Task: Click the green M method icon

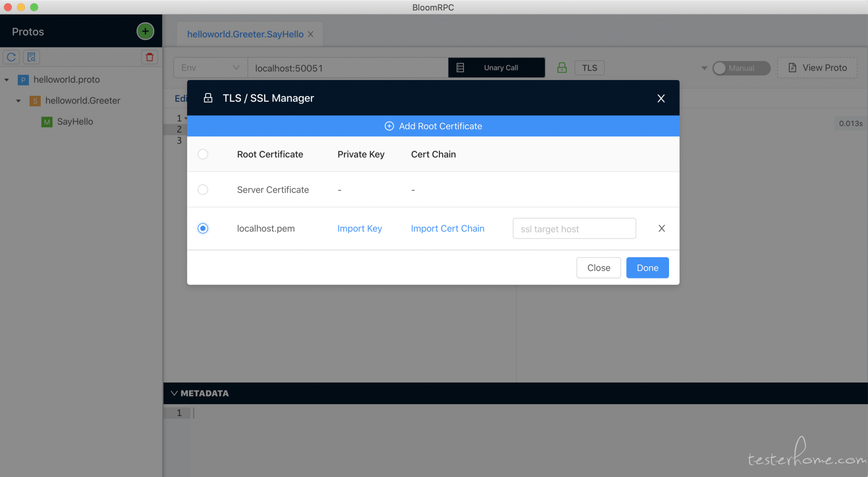Action: tap(47, 122)
